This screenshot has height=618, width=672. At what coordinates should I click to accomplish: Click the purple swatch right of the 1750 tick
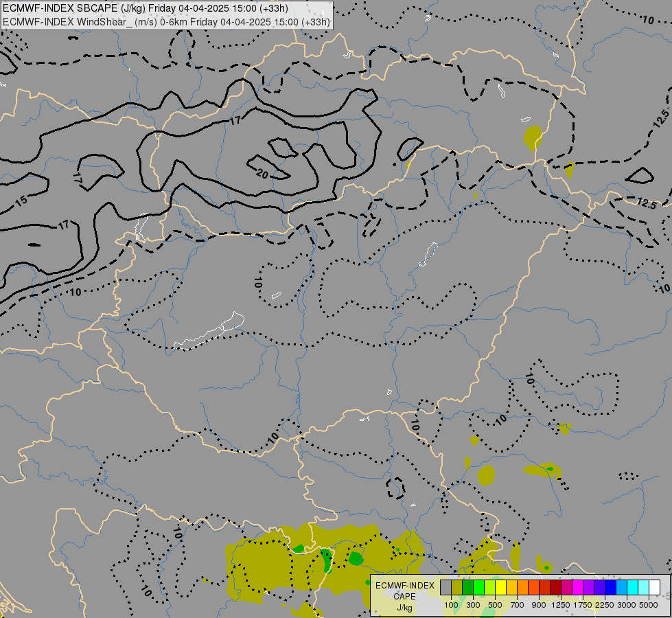coord(589,588)
